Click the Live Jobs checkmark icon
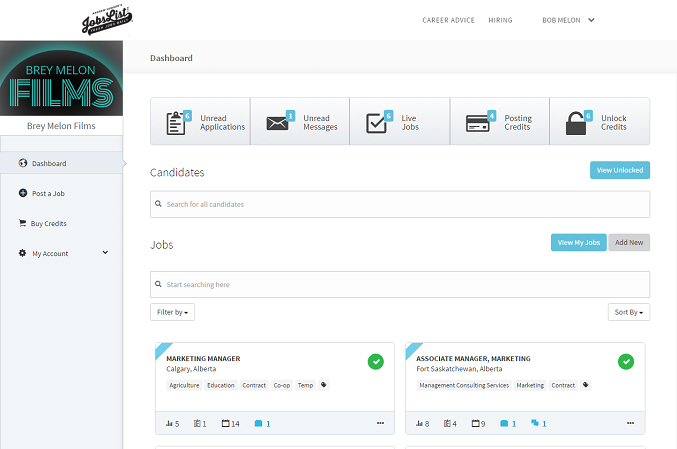The image size is (677, 449). pos(378,123)
